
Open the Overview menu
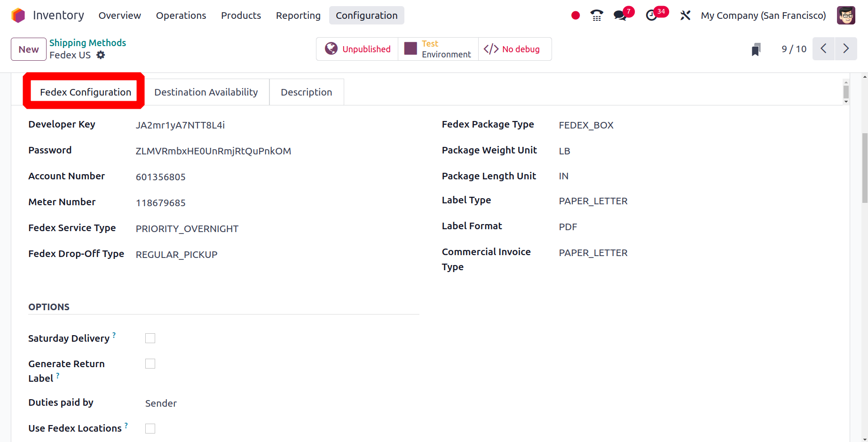(119, 16)
